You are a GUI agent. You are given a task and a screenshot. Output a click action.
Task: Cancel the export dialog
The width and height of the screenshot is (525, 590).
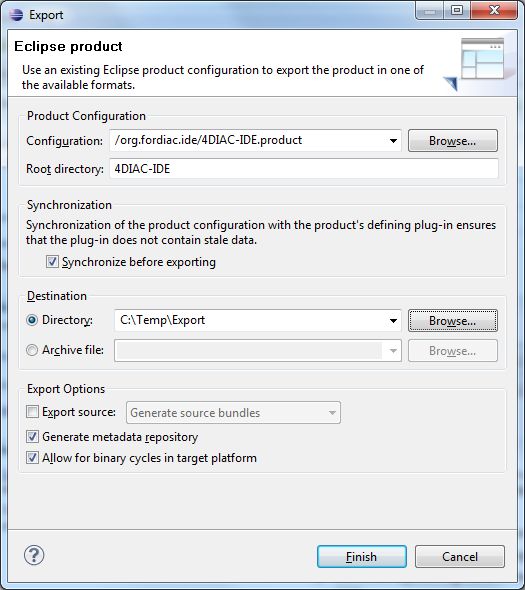(x=460, y=557)
